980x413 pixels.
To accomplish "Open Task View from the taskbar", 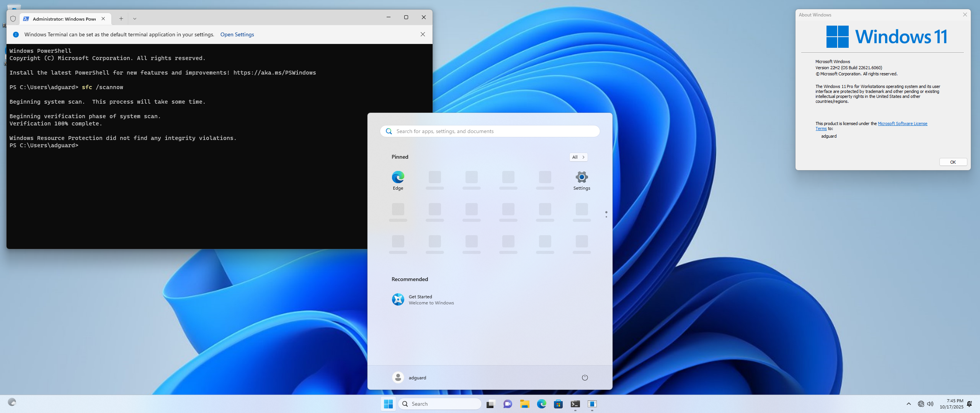I will [x=490, y=404].
